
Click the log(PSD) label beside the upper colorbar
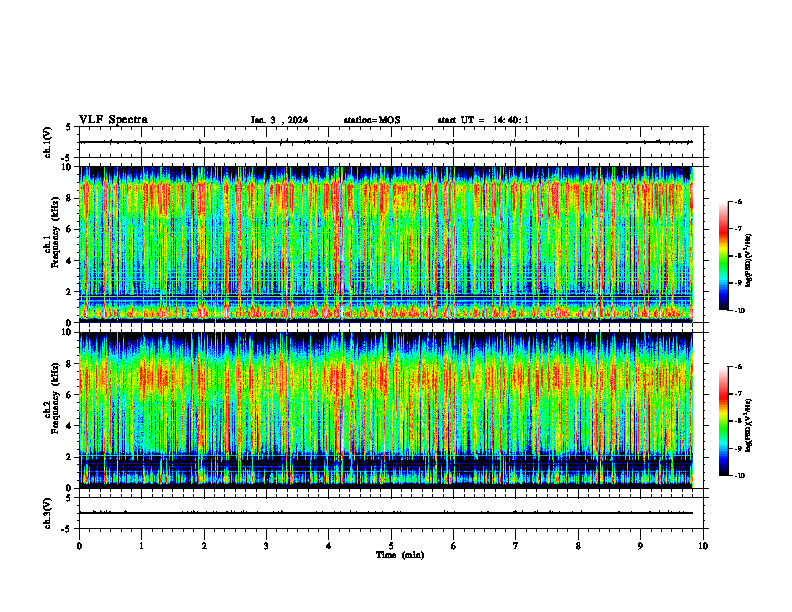click(749, 261)
